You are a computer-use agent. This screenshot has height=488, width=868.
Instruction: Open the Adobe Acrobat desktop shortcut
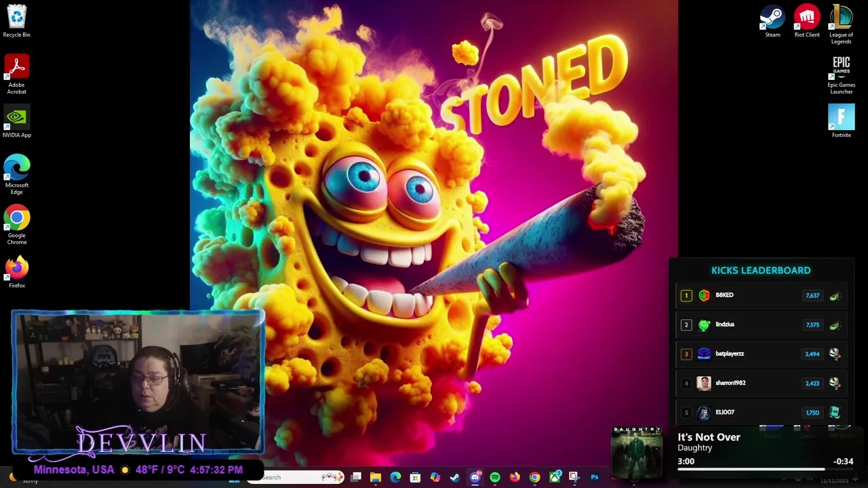16,75
